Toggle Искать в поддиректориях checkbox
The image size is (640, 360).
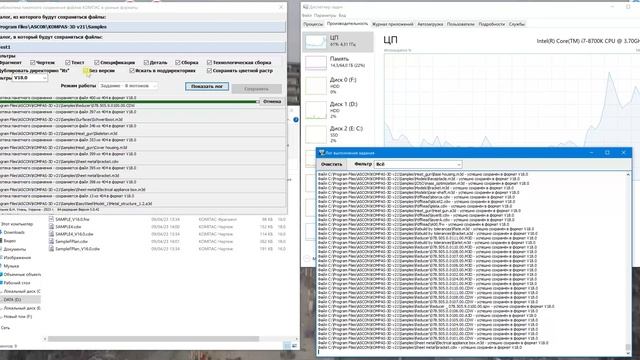[132, 71]
